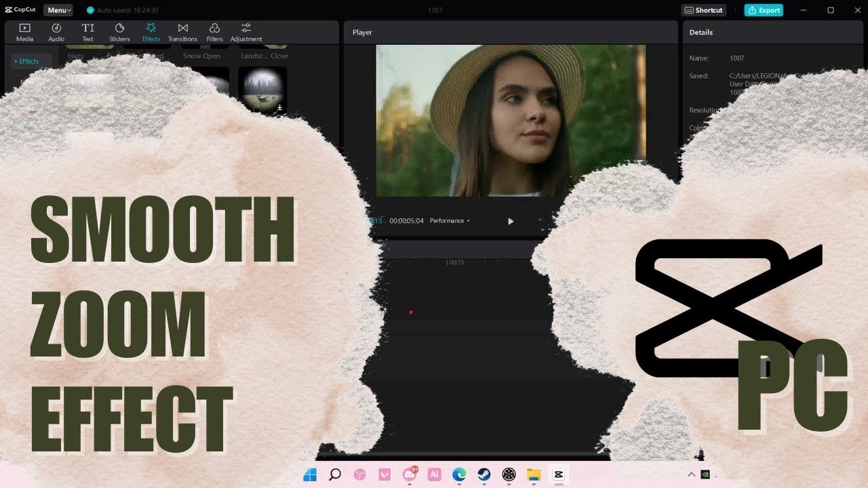The width and height of the screenshot is (868, 488).
Task: Open the Audio tab
Action: point(56,32)
